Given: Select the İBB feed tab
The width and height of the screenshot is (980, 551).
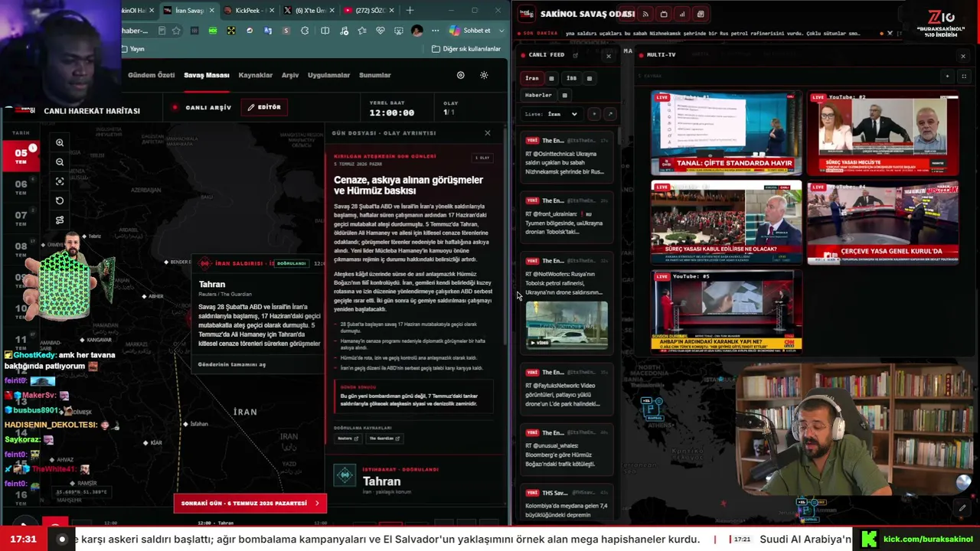Looking at the screenshot, I should coord(571,78).
